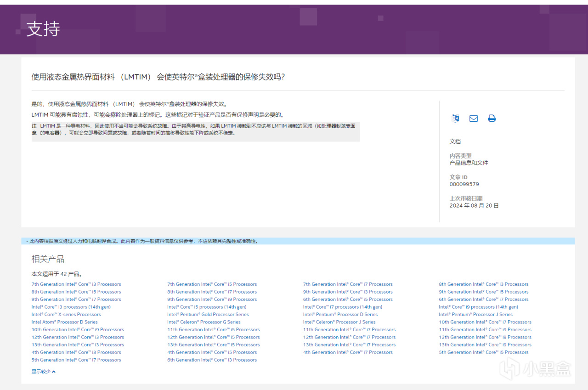Open 12th Generation Intel Core i7 Processors link
The height and width of the screenshot is (390, 588).
(x=349, y=337)
